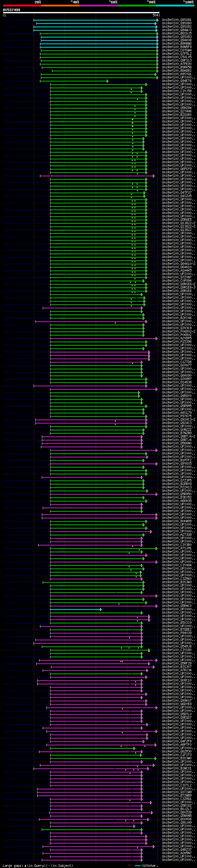197x868 pixels.
Task: Open the UniRef100_O14638 entry
Action: 177,382
